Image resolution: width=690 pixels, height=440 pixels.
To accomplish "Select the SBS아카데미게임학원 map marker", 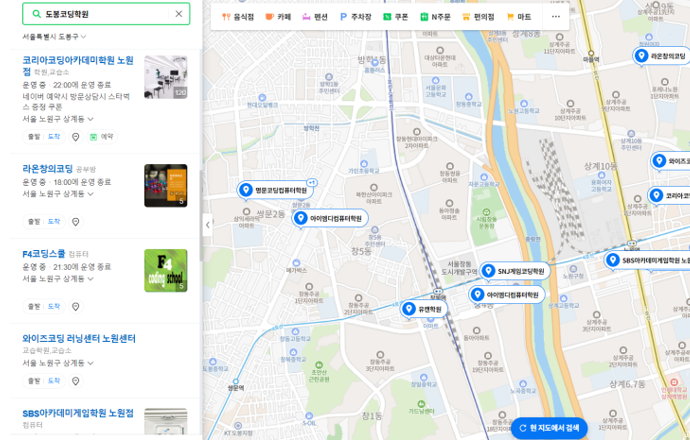I will pos(647,260).
